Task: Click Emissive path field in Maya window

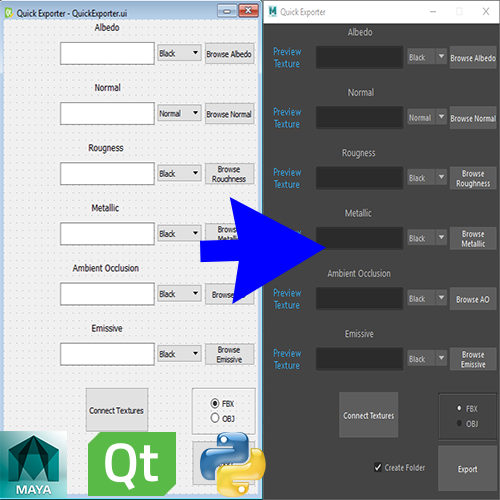Action: point(360,359)
